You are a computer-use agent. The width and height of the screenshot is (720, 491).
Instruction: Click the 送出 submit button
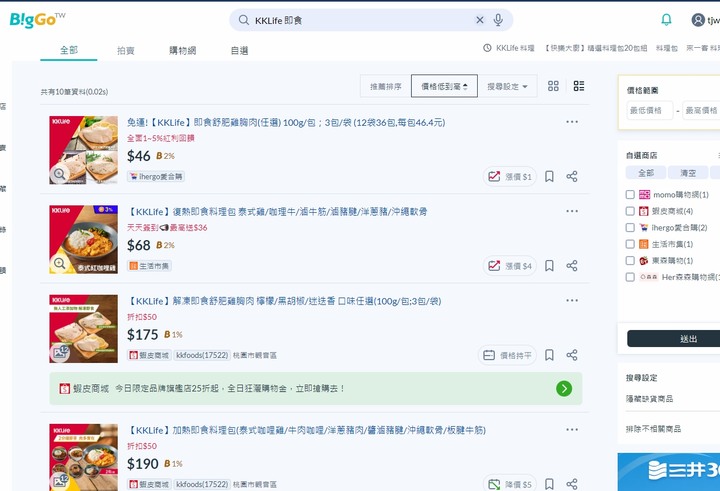(x=674, y=339)
